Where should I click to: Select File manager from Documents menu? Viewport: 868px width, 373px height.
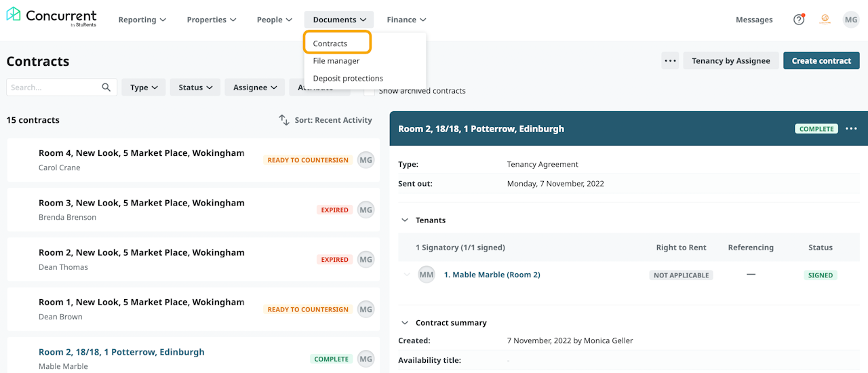pyautogui.click(x=336, y=61)
